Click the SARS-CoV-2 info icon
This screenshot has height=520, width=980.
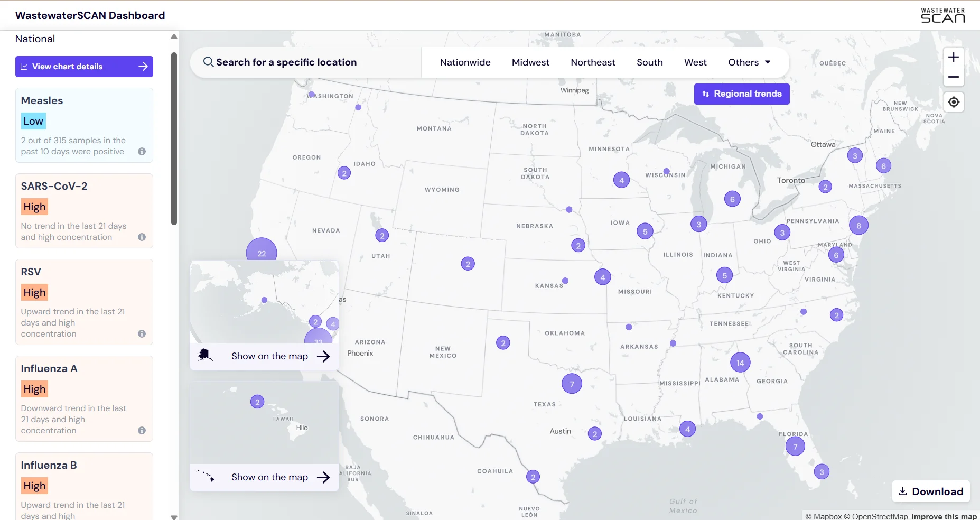(x=141, y=237)
